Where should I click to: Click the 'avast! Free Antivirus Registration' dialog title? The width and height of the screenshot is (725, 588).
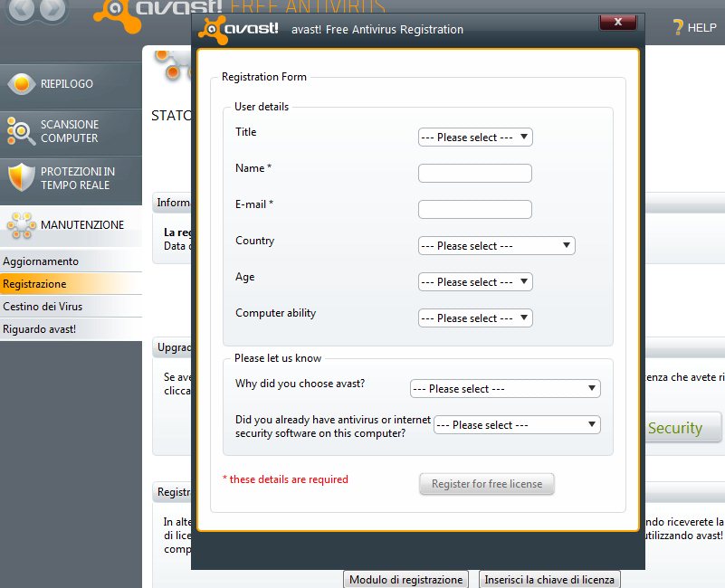tap(377, 30)
